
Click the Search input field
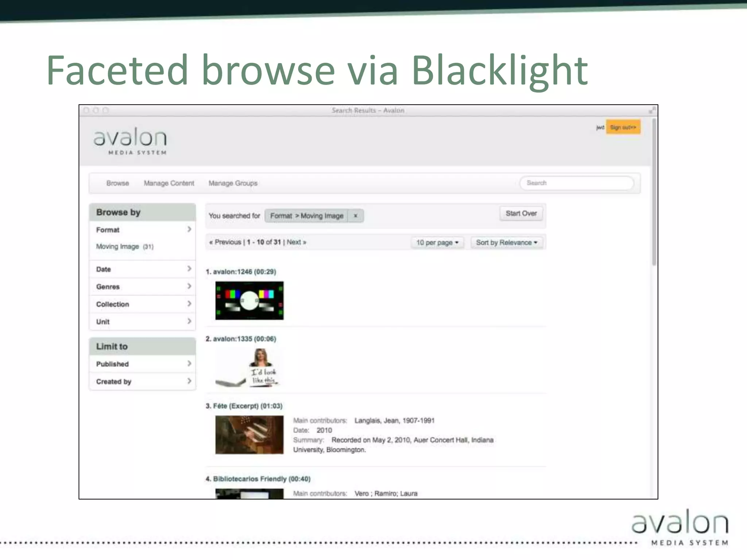click(x=577, y=183)
